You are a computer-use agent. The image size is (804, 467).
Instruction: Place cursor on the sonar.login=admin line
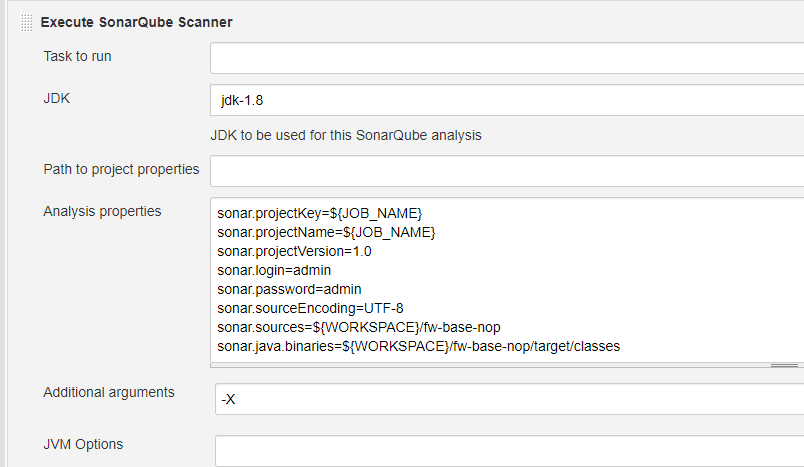click(274, 270)
